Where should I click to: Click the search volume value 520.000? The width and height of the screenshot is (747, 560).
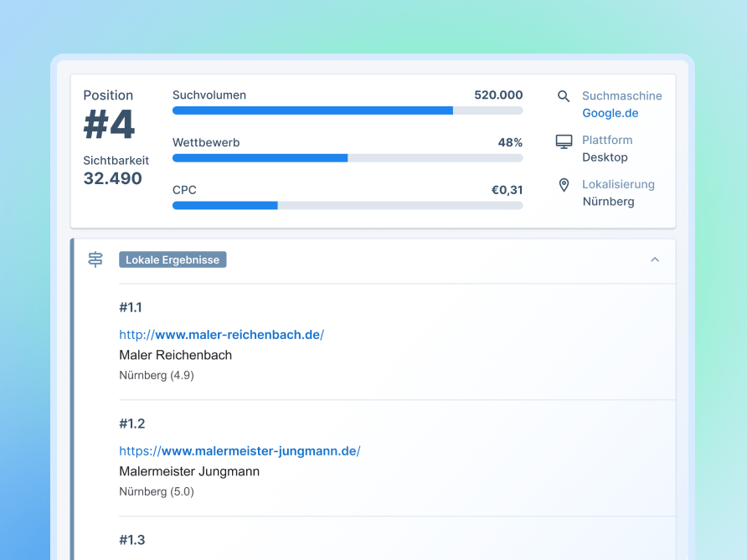point(498,95)
